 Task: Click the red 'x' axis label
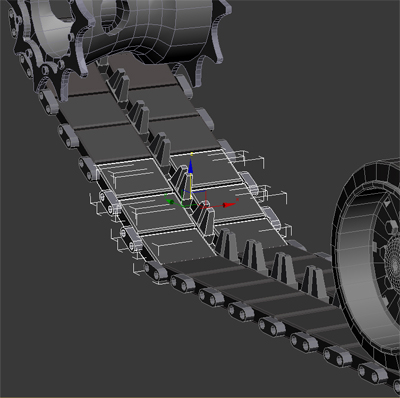tap(237, 199)
